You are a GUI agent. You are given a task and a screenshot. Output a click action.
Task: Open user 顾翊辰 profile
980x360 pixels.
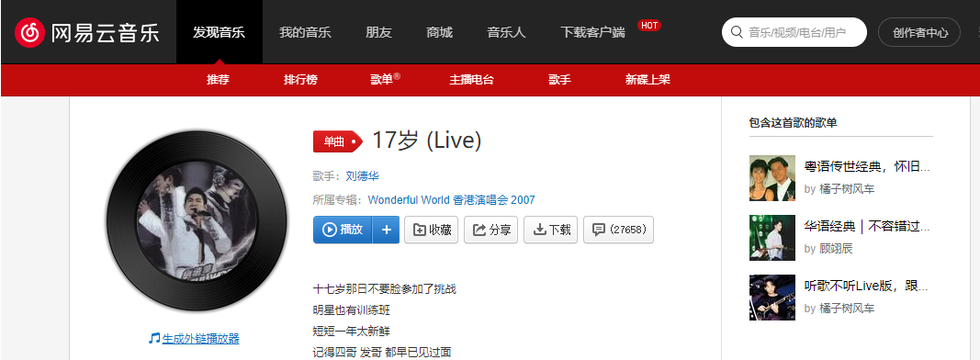(x=836, y=249)
